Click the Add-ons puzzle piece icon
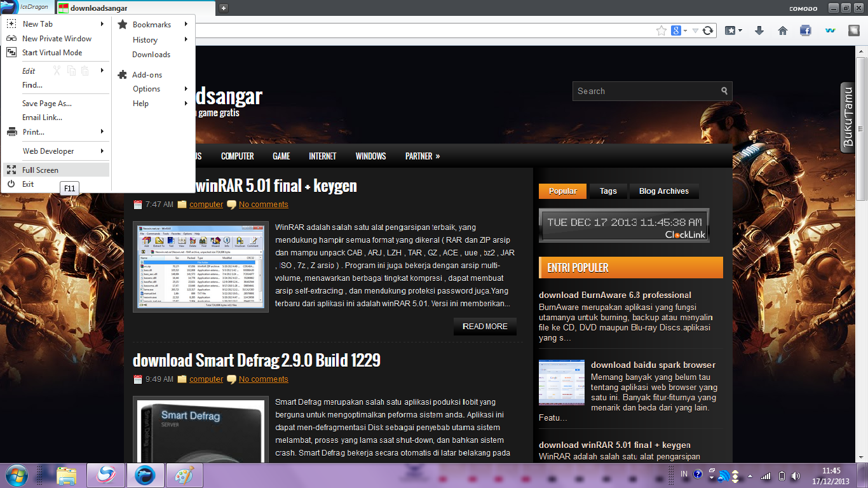 [x=123, y=74]
